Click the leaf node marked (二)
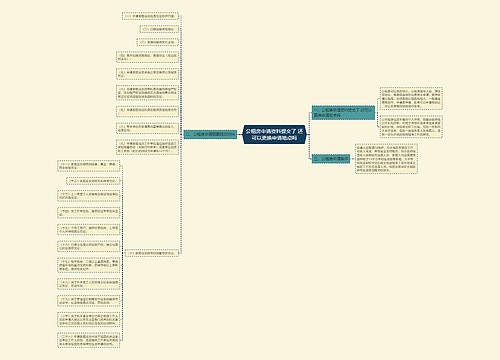 click(x=159, y=29)
